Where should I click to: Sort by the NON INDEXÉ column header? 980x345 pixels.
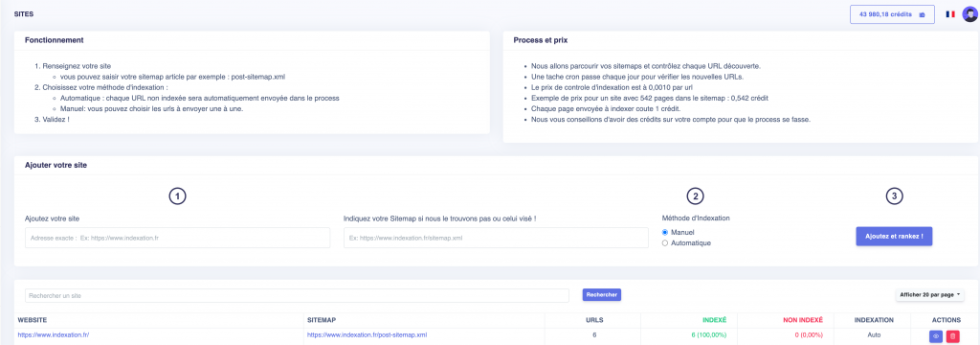[x=803, y=320]
